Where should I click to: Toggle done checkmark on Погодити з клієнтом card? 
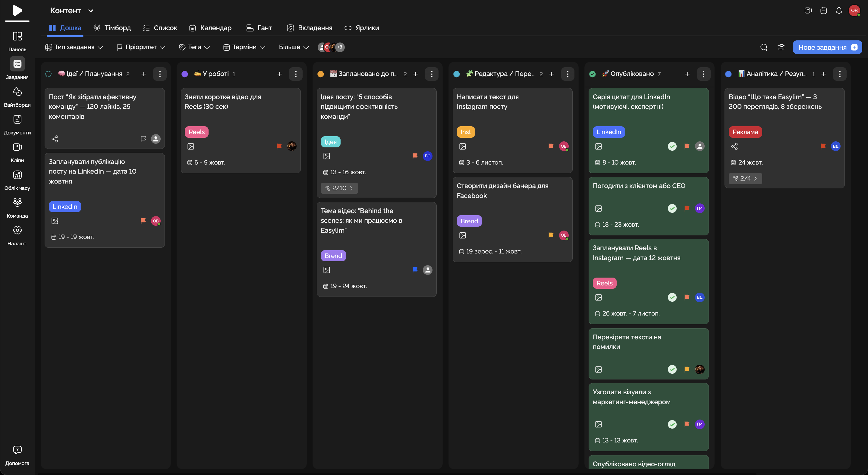(x=672, y=208)
